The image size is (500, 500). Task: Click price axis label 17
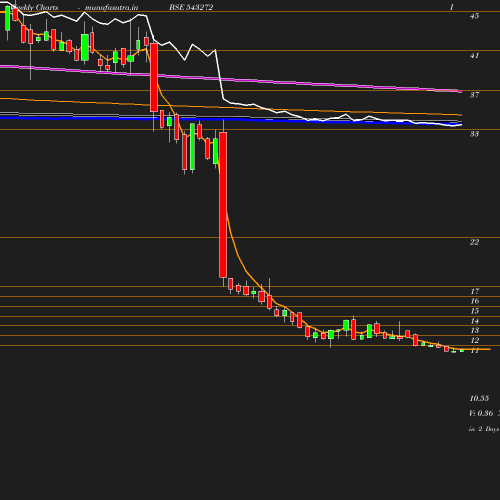475,291
